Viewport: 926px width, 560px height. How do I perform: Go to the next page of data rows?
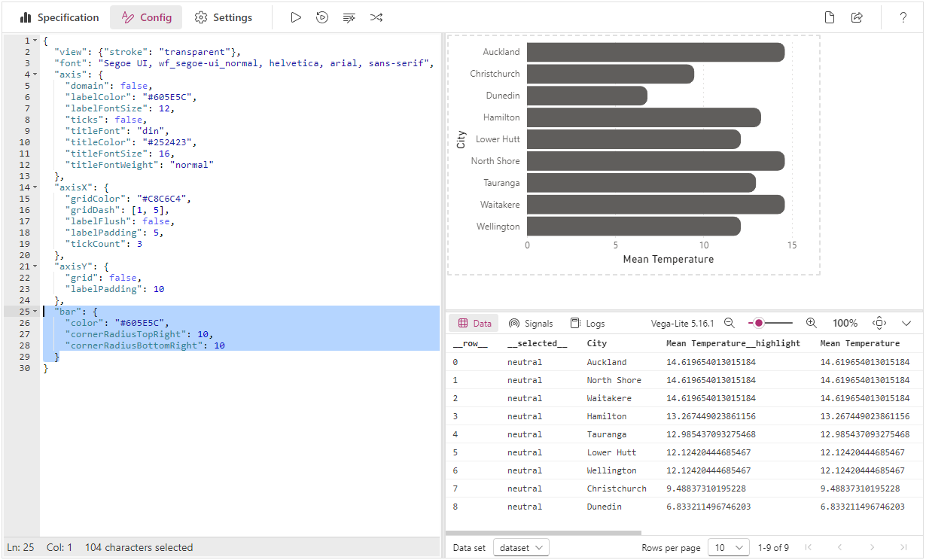tap(872, 547)
